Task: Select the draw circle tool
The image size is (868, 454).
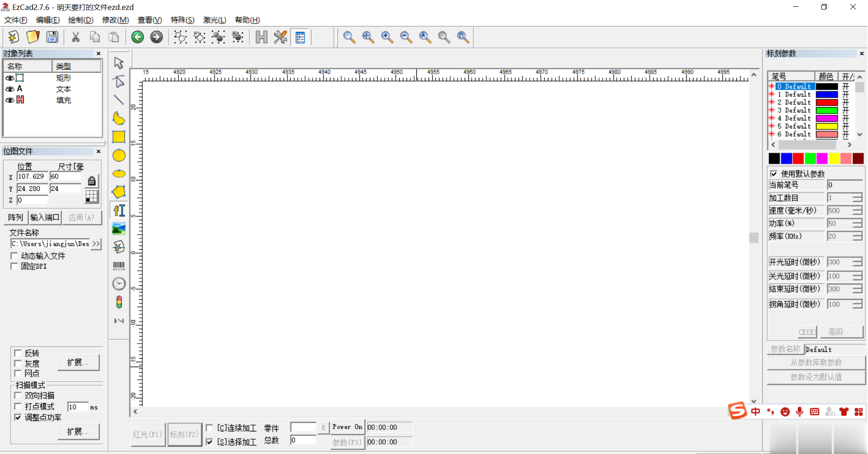Action: point(119,156)
